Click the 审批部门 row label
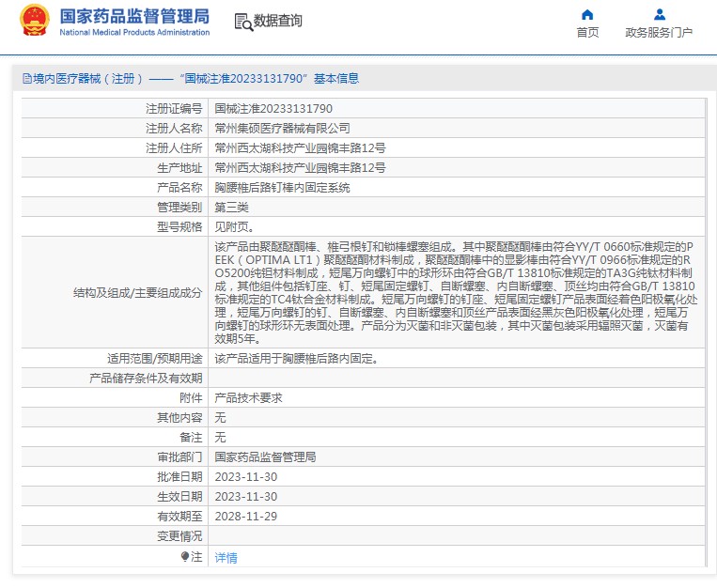The width and height of the screenshot is (717, 588). pyautogui.click(x=179, y=456)
